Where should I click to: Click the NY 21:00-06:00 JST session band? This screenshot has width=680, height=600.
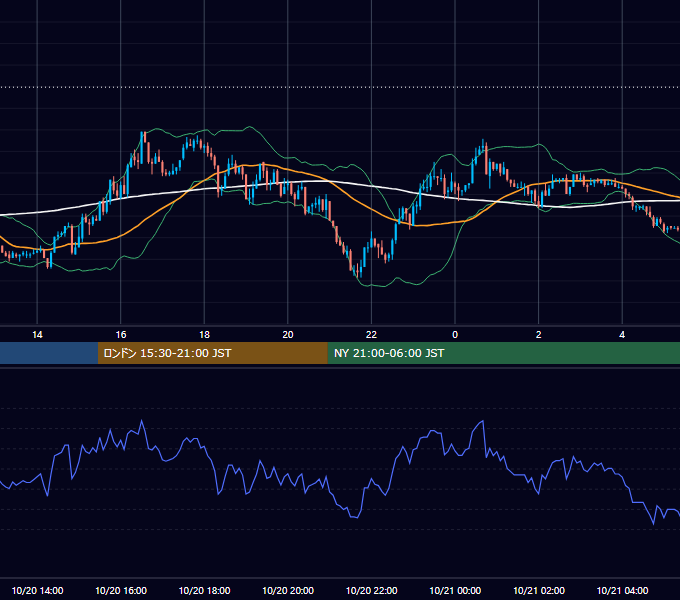point(503,353)
